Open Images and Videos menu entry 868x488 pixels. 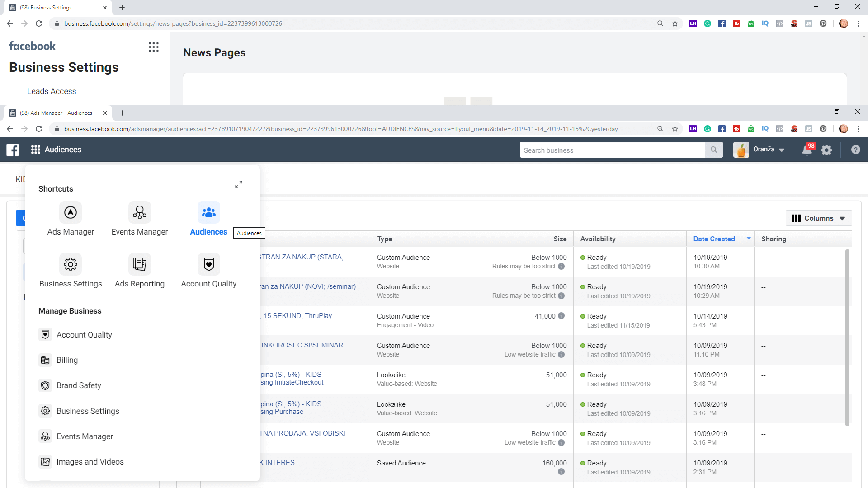click(x=90, y=462)
